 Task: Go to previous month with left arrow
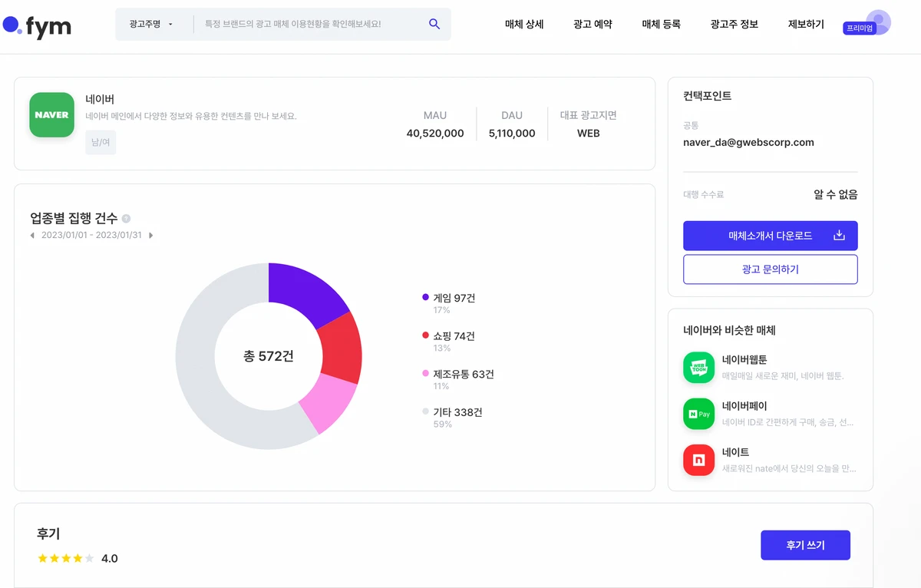[32, 236]
